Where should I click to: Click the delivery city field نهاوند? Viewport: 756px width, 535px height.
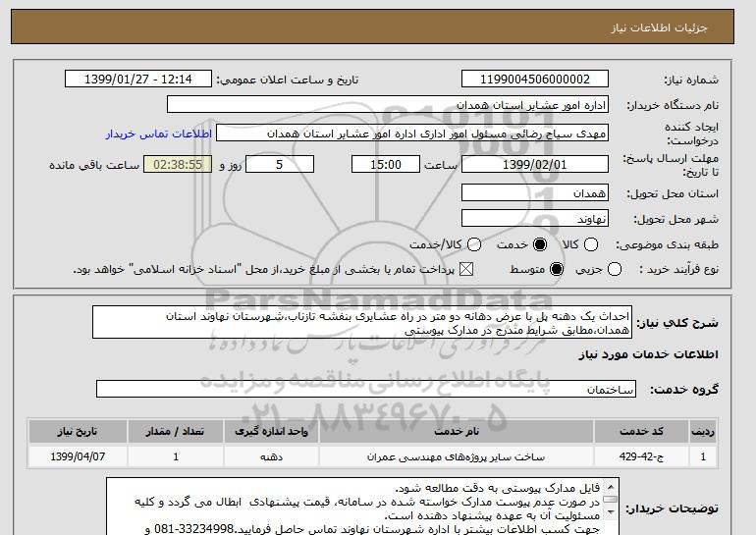point(535,219)
